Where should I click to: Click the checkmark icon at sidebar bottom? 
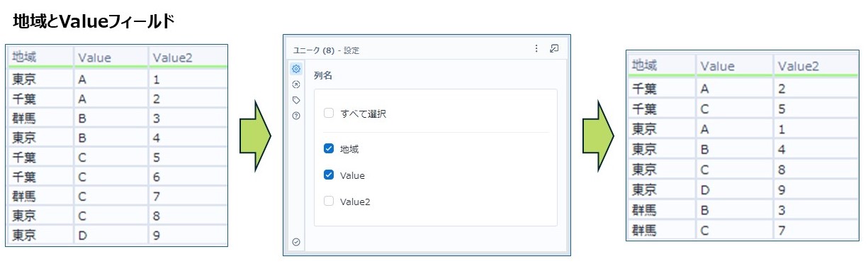click(x=296, y=242)
